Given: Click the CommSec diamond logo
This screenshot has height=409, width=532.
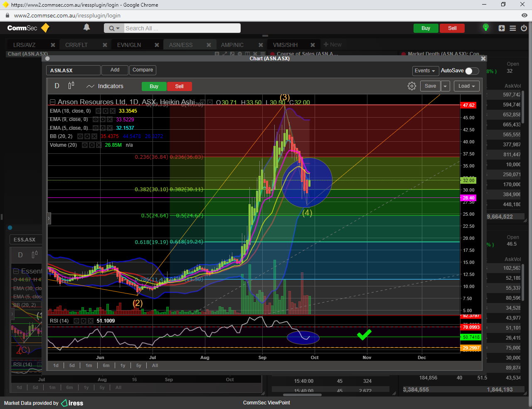Looking at the screenshot, I should coord(45,28).
